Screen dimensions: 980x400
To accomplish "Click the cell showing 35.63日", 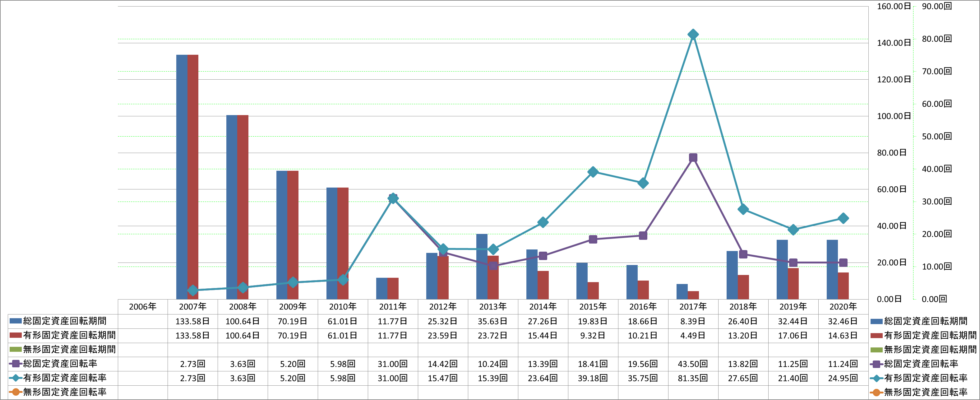I will [x=493, y=321].
